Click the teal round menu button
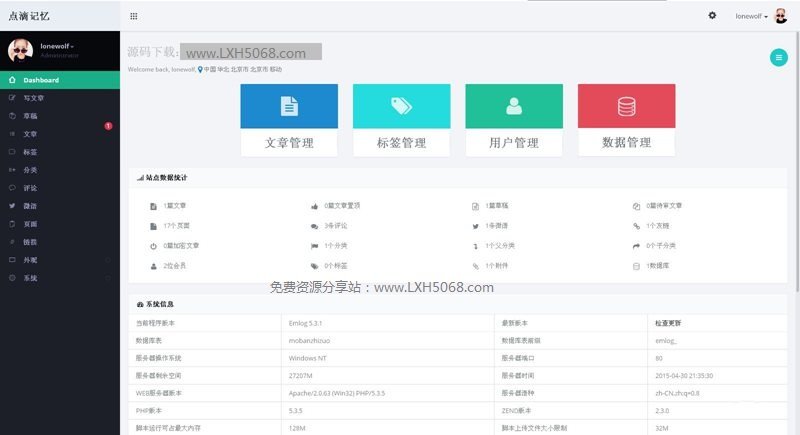 pos(779,58)
